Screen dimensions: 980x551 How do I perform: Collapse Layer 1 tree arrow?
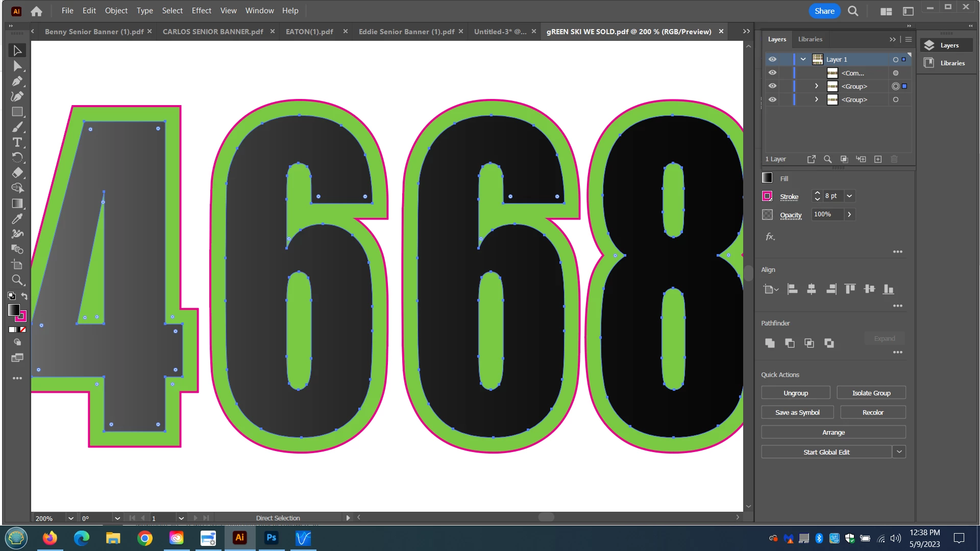pyautogui.click(x=803, y=59)
